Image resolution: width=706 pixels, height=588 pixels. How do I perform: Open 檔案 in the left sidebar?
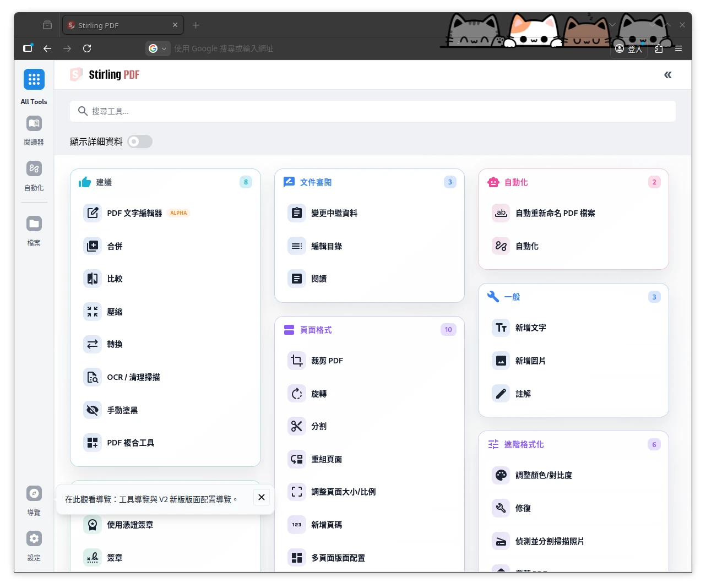[x=34, y=230]
